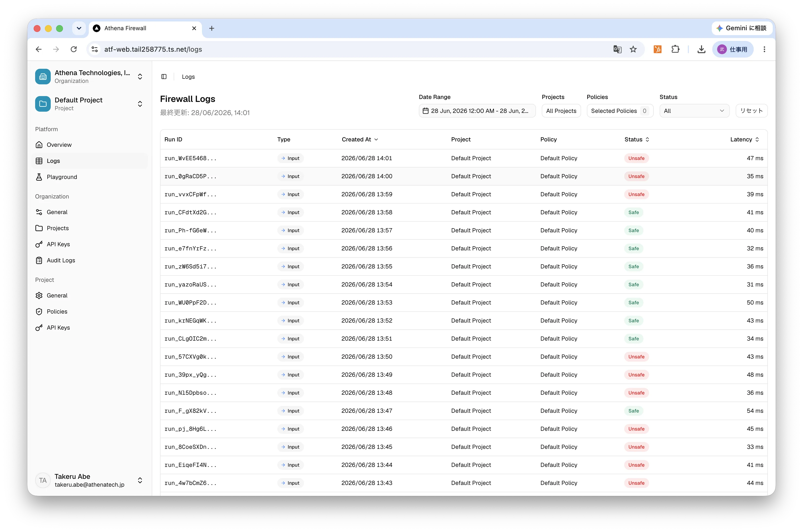Click the translate page icon

coord(617,49)
